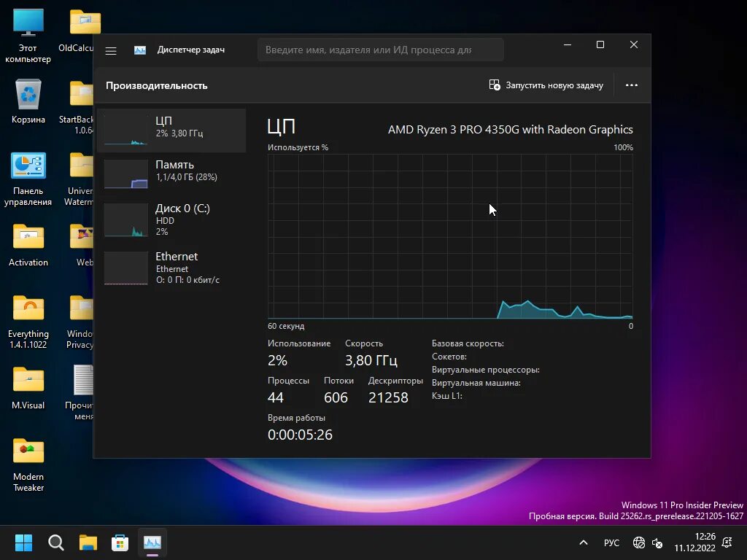Click the Task Manager app icon in title bar
The height and width of the screenshot is (560, 747).
tap(140, 50)
